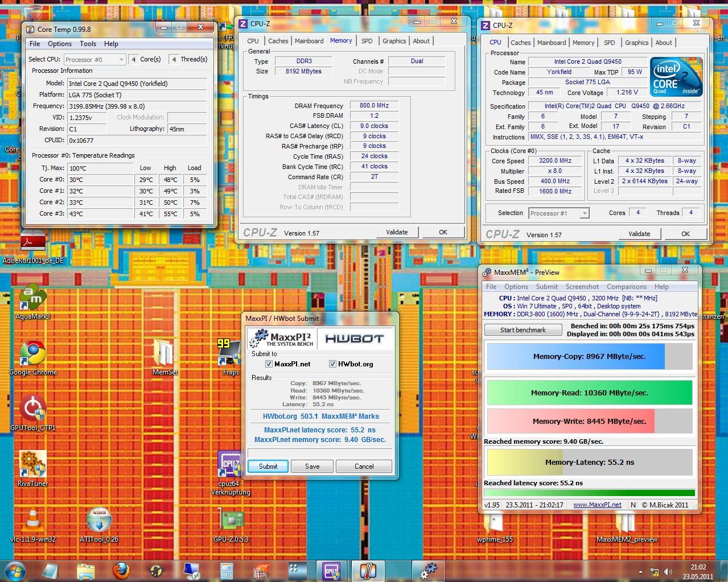728x582 pixels.
Task: Click Validate in the right CPU-Z window
Action: [x=639, y=234]
